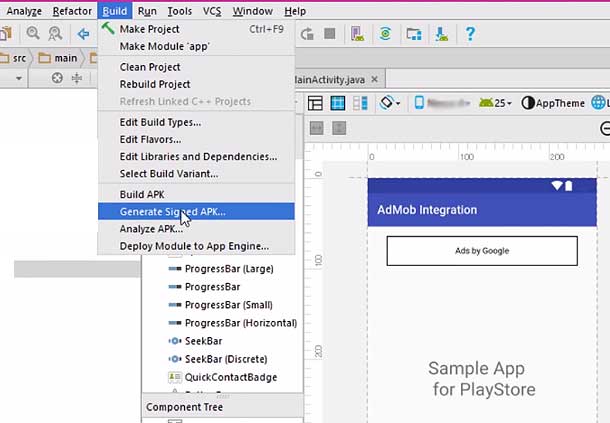The width and height of the screenshot is (610, 423).
Task: Choose Build APK
Action: (196, 194)
